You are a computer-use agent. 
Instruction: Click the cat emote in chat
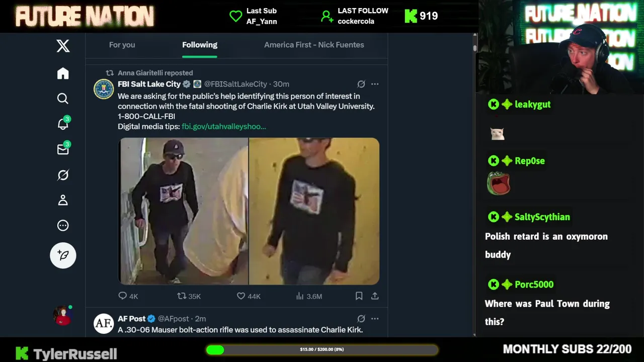coord(497,133)
